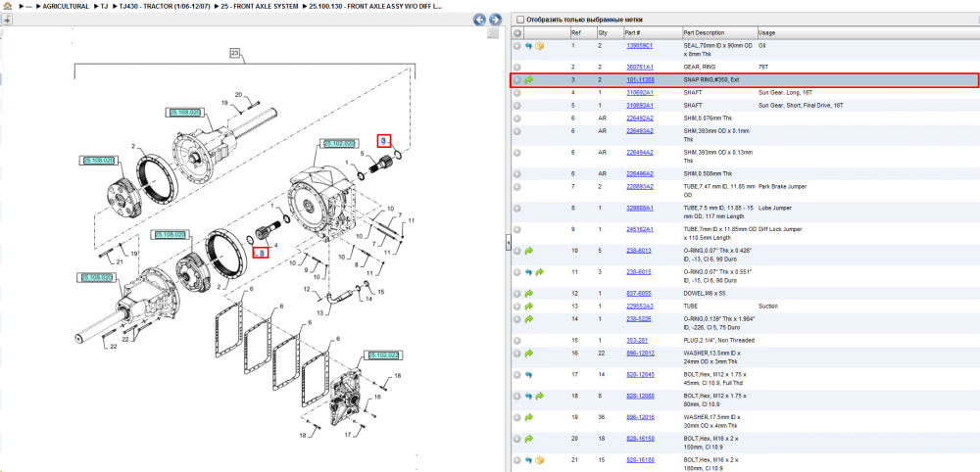Click callout 23 at the top of the diagram

234,54
